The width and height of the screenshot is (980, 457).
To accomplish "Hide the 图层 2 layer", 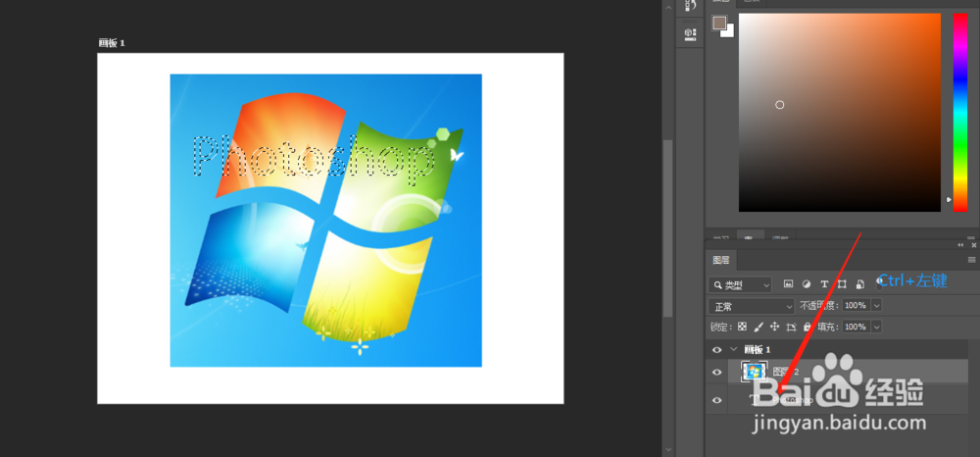I will pyautogui.click(x=717, y=373).
